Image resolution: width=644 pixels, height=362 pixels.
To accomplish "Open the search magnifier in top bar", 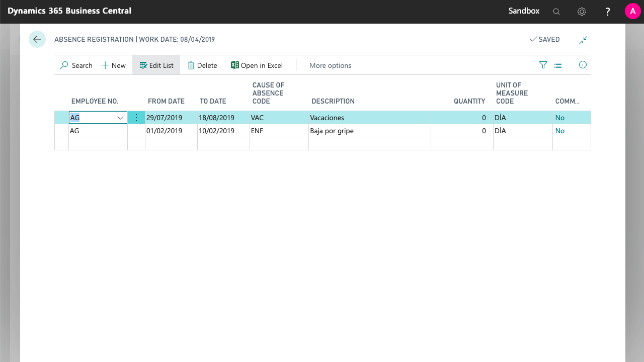I will click(x=556, y=12).
